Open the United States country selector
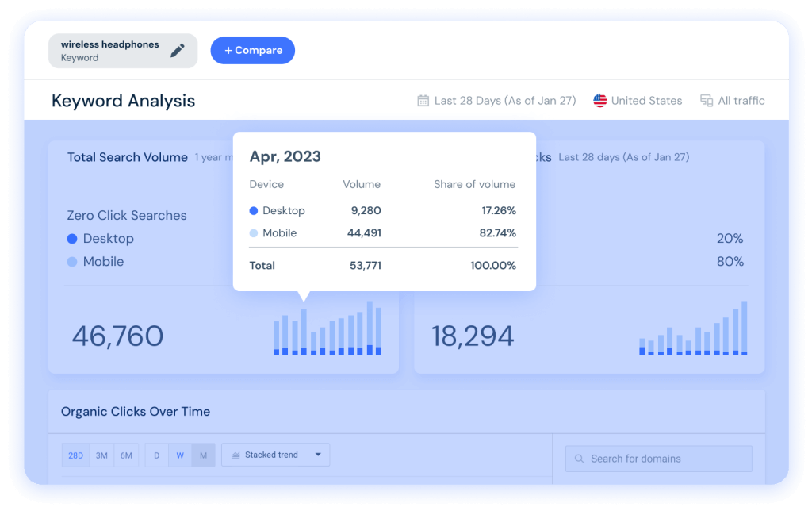Viewport: 812px width, 511px height. (638, 101)
